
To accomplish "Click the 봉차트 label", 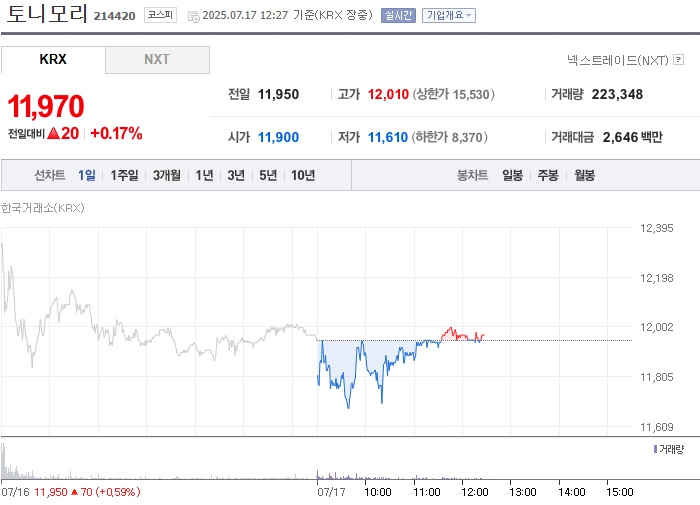I will (x=472, y=175).
